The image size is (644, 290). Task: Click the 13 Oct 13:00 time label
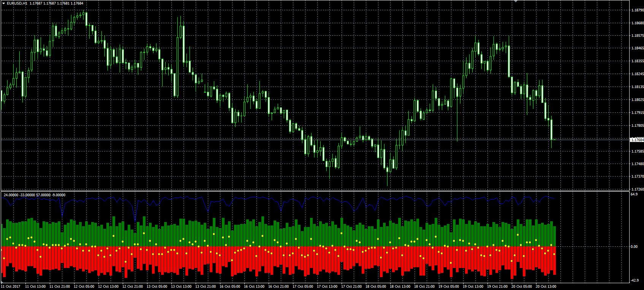tap(181, 287)
